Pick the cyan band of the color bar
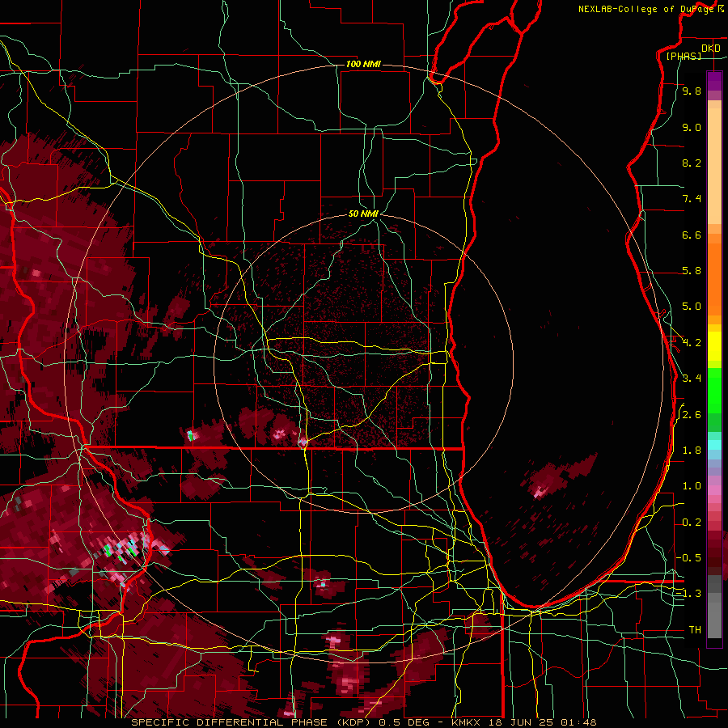Screen dimensions: 728x728 (714, 445)
